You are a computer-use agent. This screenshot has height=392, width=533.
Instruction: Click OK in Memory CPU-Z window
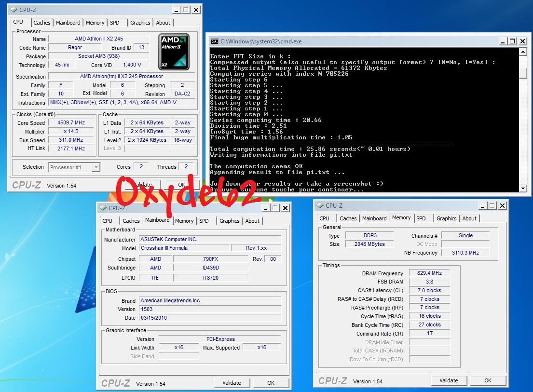point(488,380)
